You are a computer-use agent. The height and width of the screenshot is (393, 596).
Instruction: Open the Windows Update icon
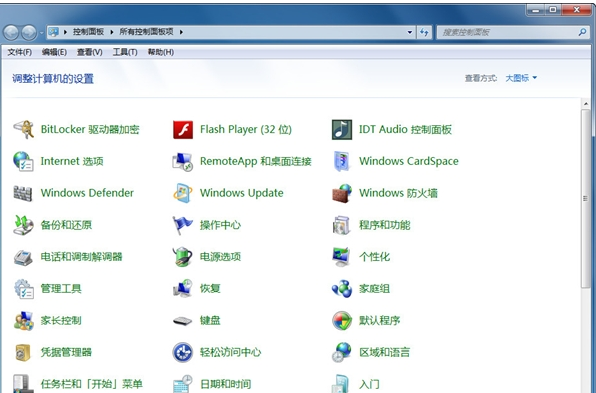pyautogui.click(x=183, y=193)
